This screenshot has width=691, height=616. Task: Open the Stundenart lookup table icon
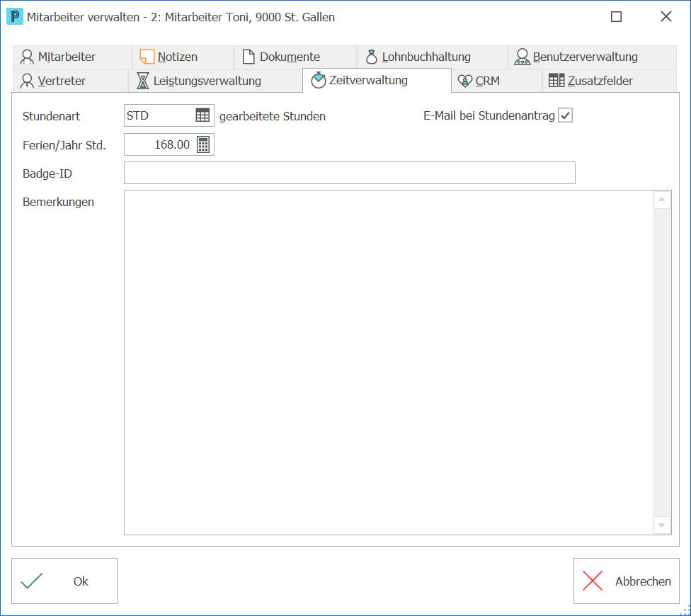click(202, 115)
